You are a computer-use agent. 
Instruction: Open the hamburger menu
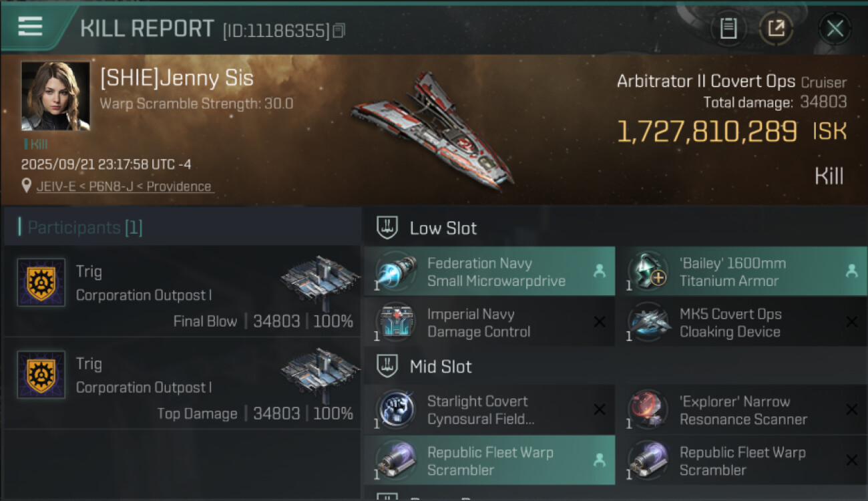pos(30,27)
